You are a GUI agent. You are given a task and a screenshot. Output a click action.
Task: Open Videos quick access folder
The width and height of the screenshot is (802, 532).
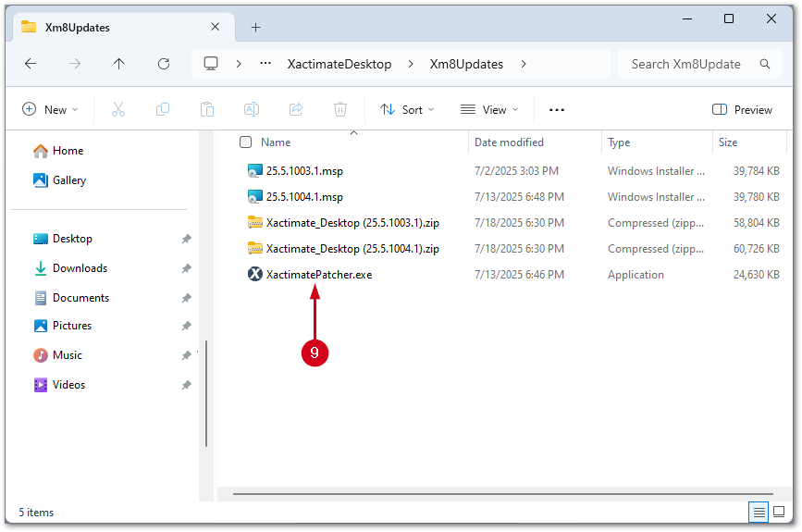59,385
